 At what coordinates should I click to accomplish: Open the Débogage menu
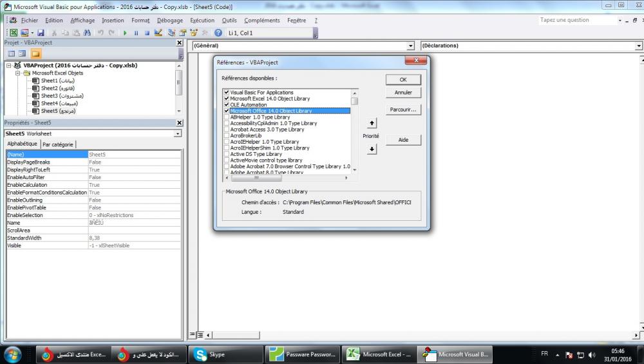tap(170, 20)
